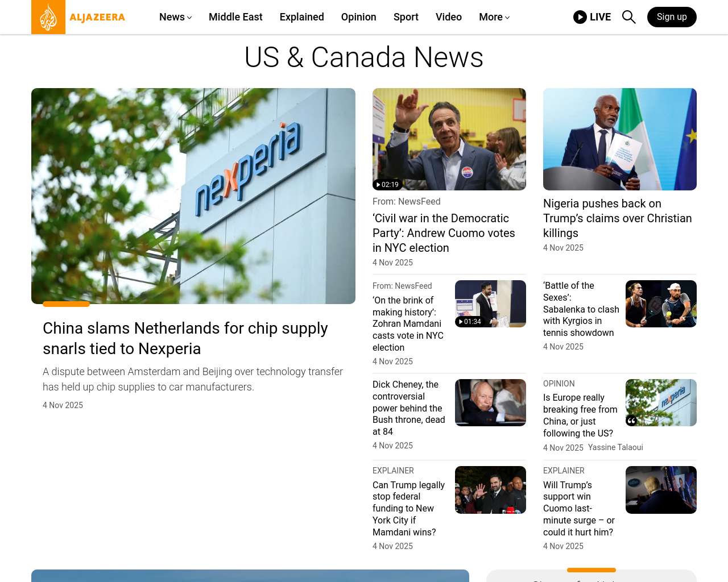728x582 pixels.
Task: Open China slams Netherlands headline article
Action: click(x=185, y=338)
